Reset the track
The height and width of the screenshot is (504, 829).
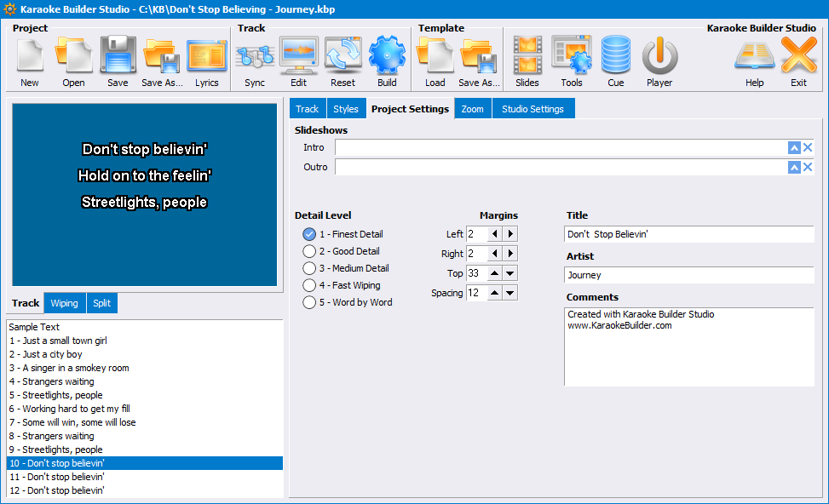coord(343,61)
